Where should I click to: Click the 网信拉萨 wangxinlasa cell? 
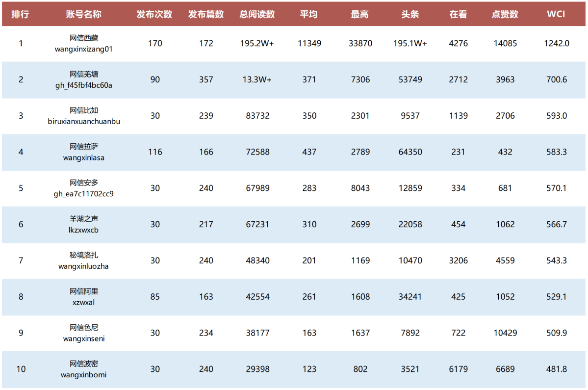pyautogui.click(x=84, y=152)
